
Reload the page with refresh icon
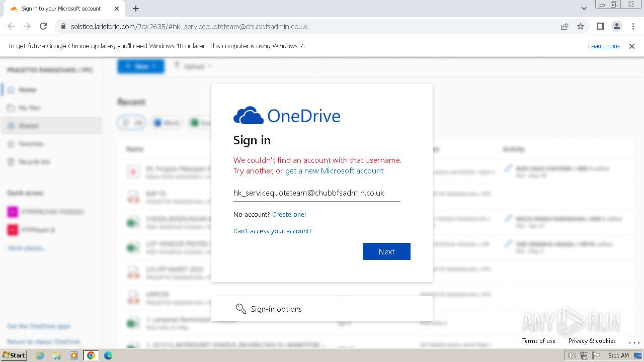(x=43, y=26)
